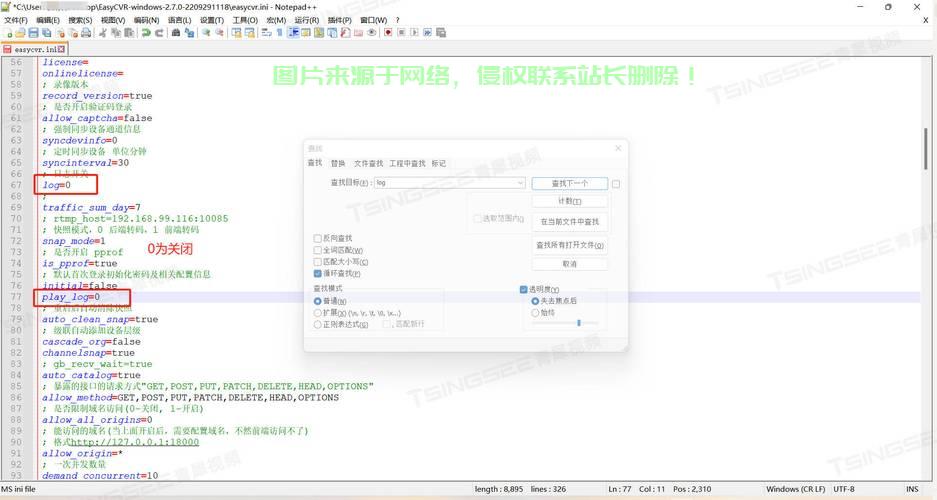Click the Start Recording macro icon
This screenshot has width=937, height=500.
click(387, 33)
